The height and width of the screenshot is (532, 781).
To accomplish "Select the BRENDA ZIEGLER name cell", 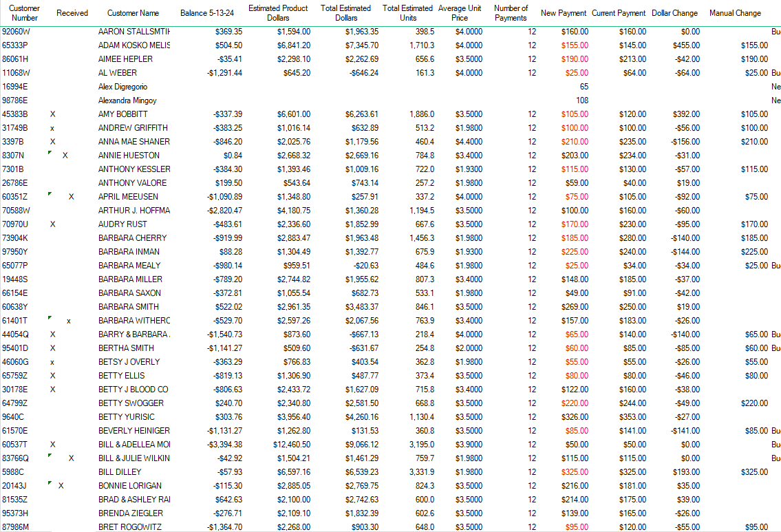I will pyautogui.click(x=131, y=513).
